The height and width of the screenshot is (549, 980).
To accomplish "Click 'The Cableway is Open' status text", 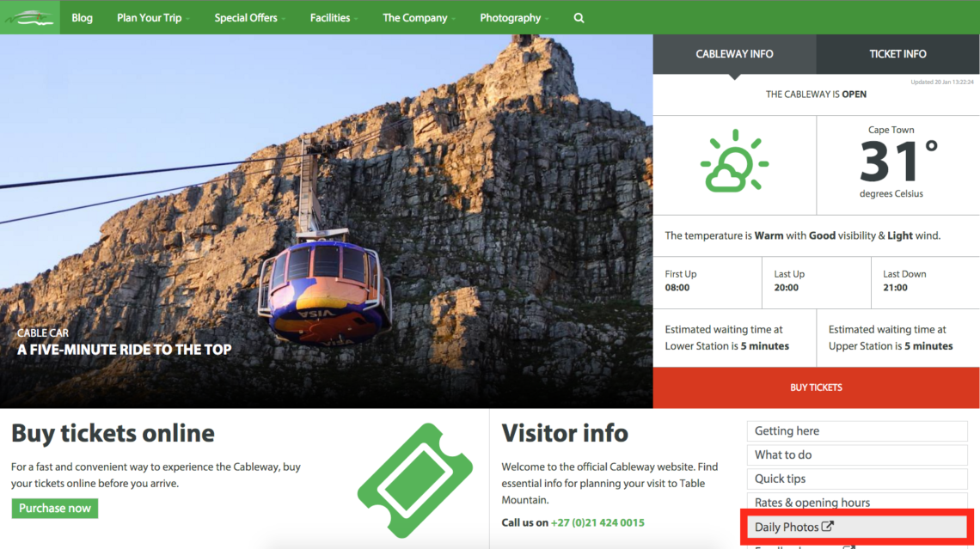I will tap(817, 95).
